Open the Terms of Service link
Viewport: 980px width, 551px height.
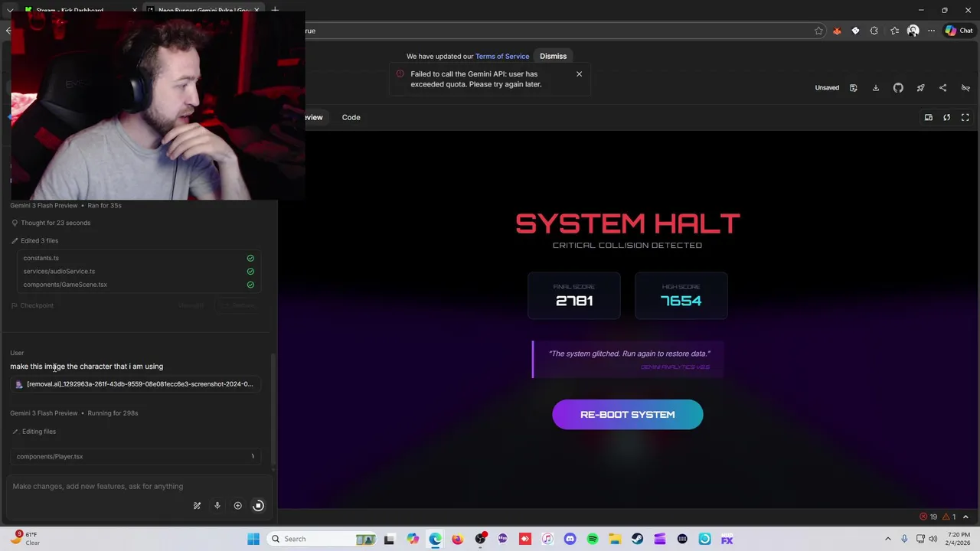[502, 56]
